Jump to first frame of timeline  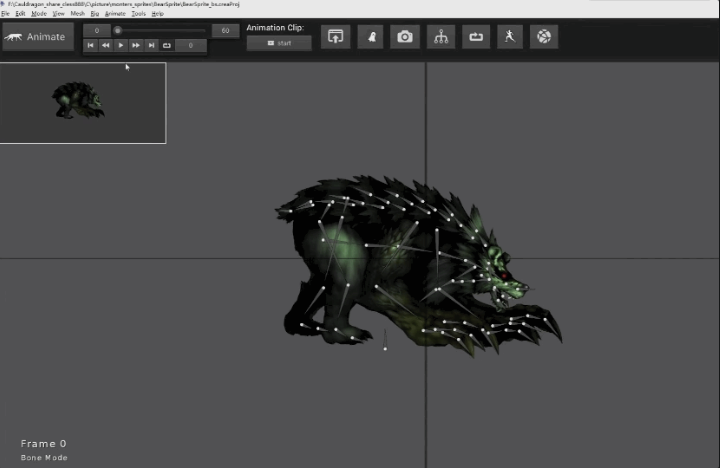(90, 45)
